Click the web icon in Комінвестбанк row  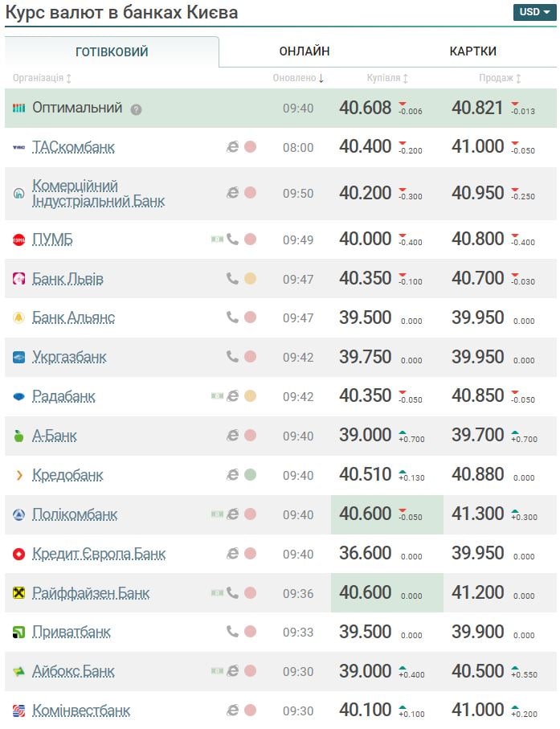232,710
